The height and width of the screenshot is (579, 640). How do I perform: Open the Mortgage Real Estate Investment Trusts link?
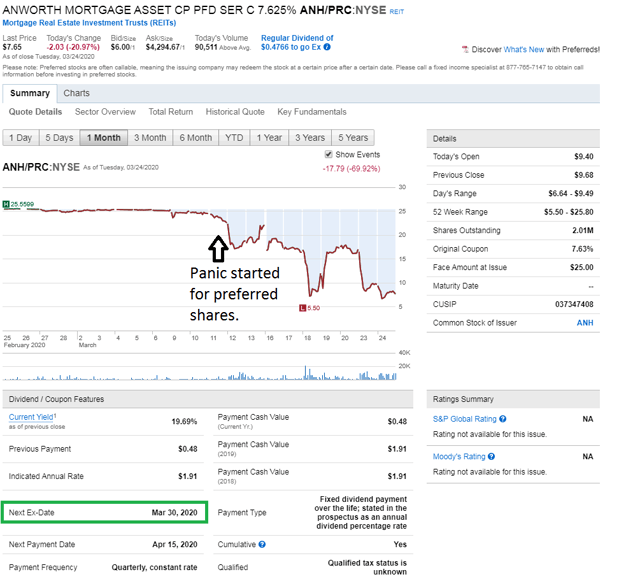(x=89, y=23)
